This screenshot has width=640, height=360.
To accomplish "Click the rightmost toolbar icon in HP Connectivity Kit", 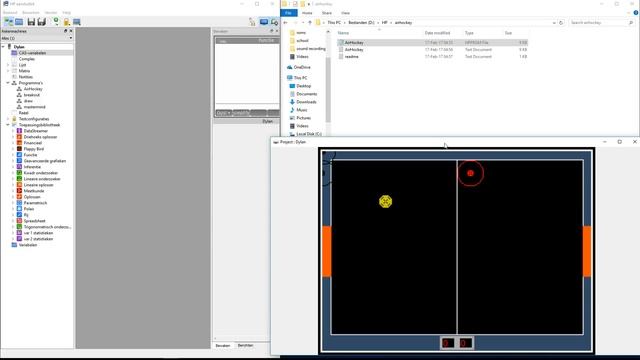I will [274, 22].
